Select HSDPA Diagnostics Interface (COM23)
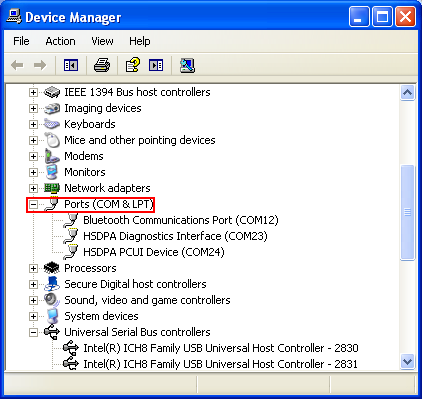This screenshot has width=422, height=399. (175, 236)
